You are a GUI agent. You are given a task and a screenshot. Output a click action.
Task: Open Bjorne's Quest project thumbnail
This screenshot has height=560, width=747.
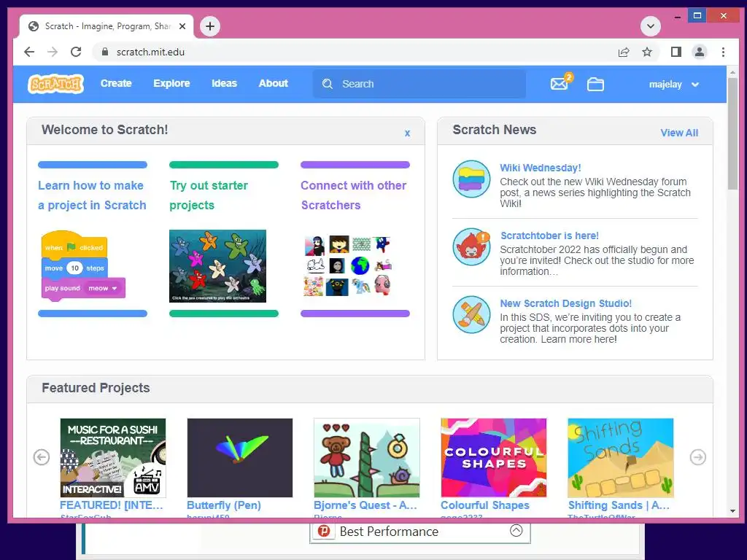[367, 458]
